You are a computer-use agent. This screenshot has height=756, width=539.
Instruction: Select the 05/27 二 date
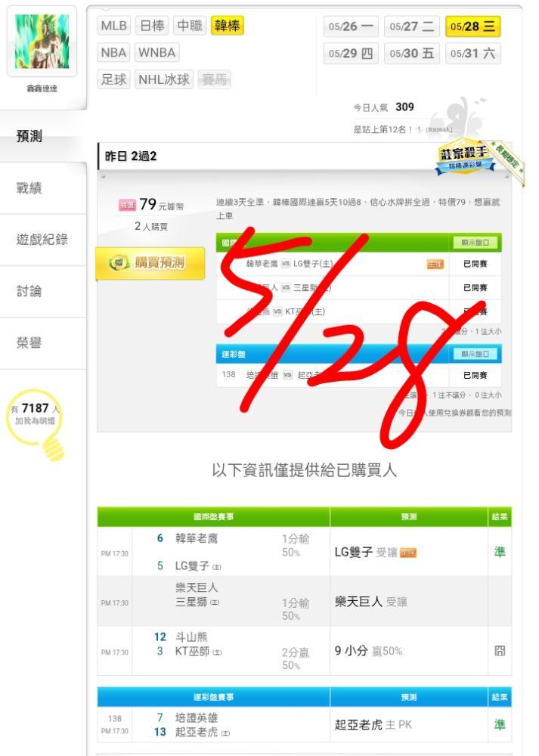[x=412, y=26]
